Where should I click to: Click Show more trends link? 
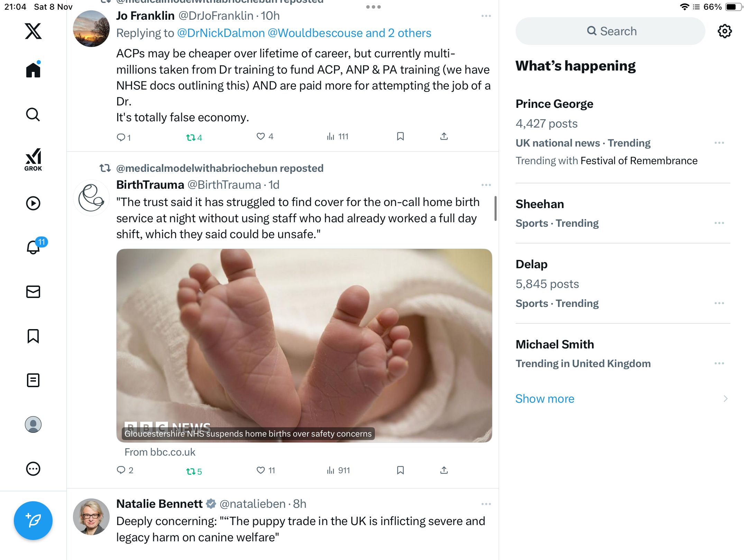(545, 399)
